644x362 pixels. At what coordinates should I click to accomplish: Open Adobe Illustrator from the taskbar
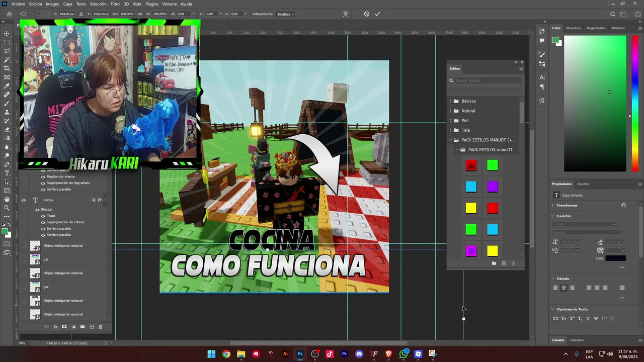click(285, 354)
